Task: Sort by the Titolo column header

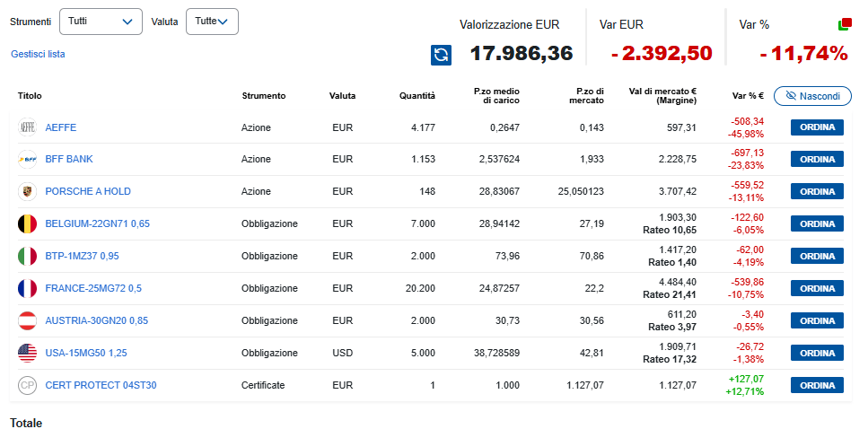Action: (30, 96)
